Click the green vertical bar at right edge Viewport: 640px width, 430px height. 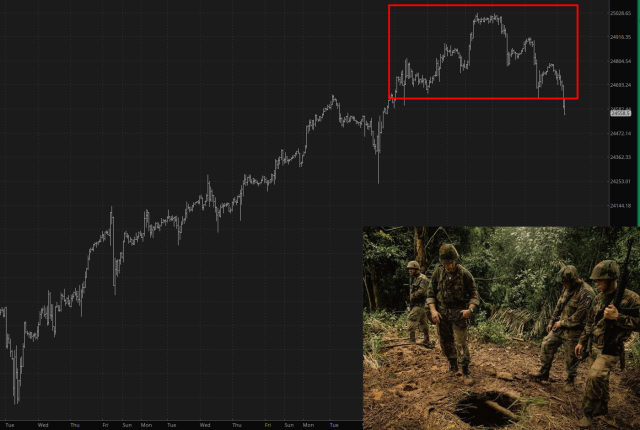point(638,113)
